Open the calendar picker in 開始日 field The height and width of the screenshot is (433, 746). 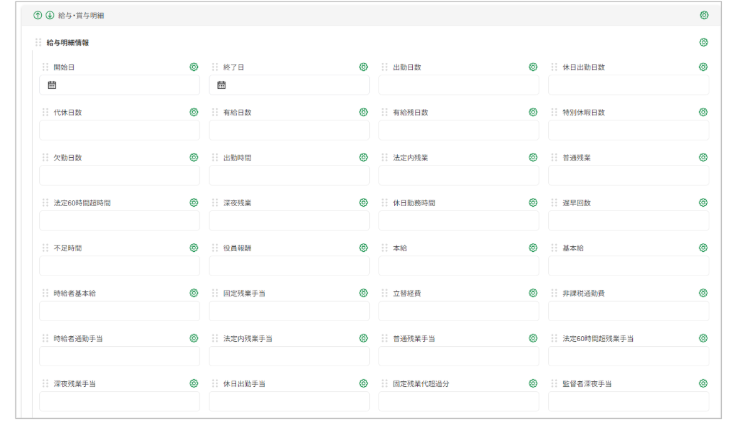coord(52,85)
